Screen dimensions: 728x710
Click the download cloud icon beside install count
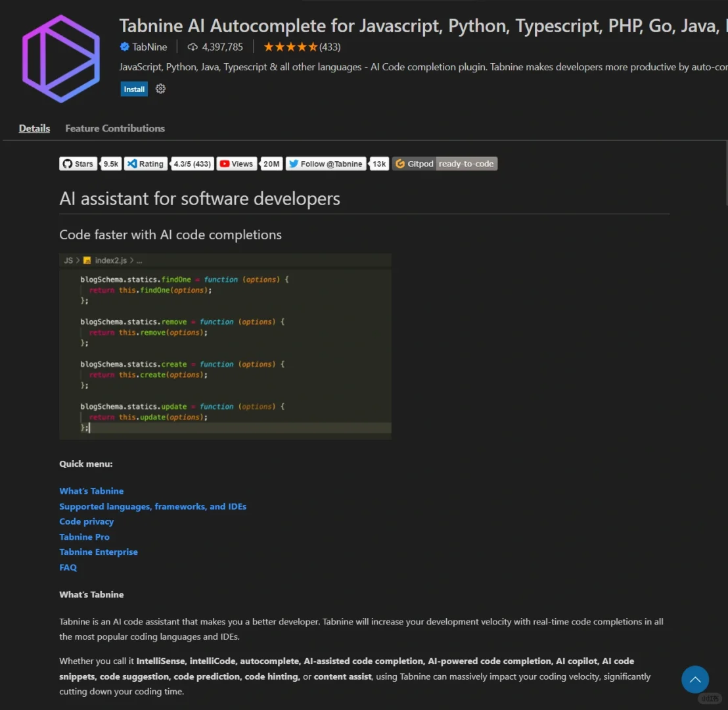[193, 47]
